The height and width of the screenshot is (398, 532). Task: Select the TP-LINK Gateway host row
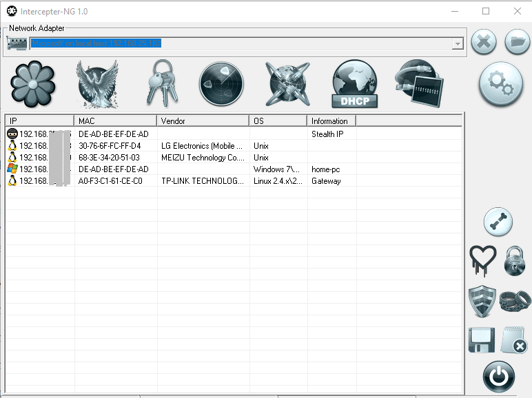coord(234,180)
